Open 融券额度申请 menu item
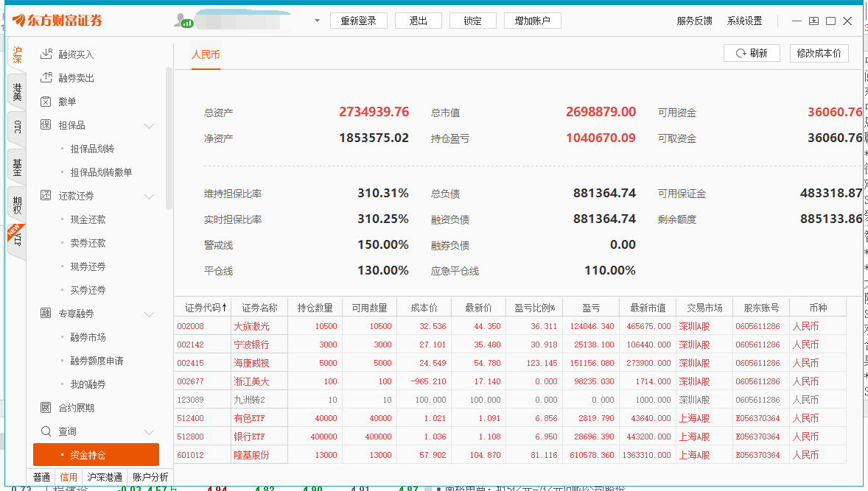This screenshot has width=868, height=491. (x=97, y=361)
